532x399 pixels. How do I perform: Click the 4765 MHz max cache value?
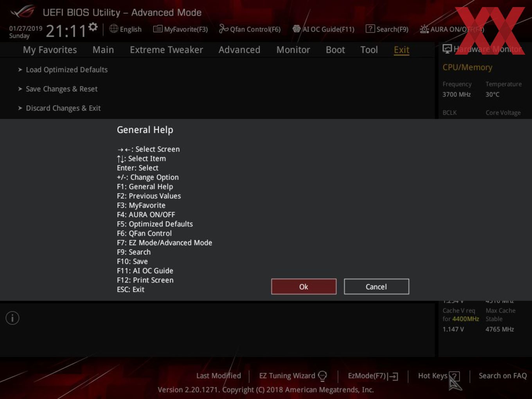(x=500, y=329)
